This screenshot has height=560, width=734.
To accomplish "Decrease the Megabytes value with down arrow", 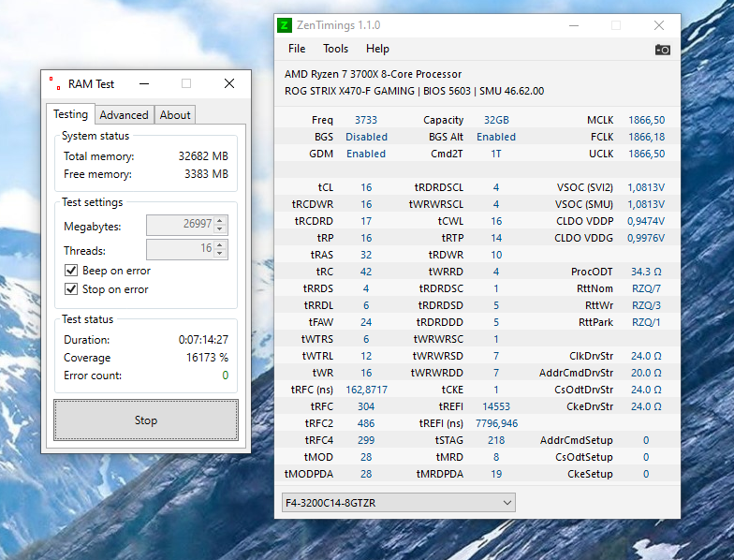I will click(x=220, y=228).
